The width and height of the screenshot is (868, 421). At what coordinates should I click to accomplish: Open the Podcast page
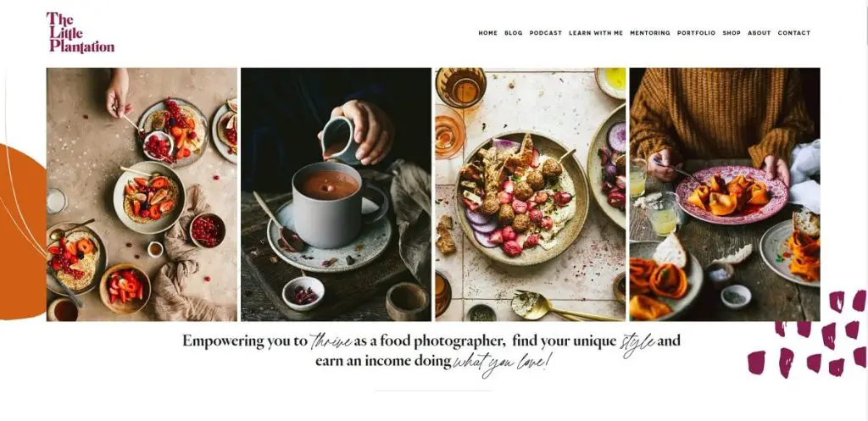click(545, 33)
